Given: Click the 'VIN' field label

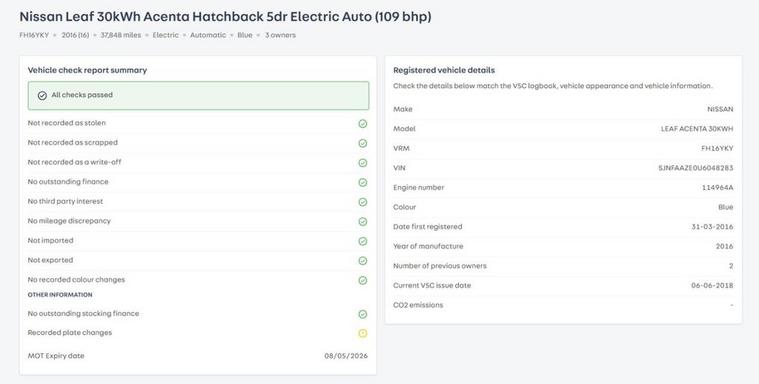Looking at the screenshot, I should [x=399, y=168].
